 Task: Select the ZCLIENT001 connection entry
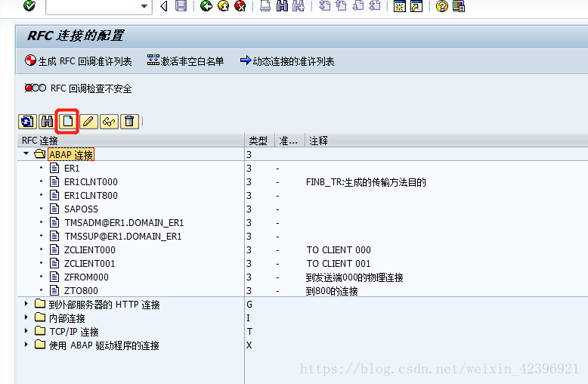[90, 263]
